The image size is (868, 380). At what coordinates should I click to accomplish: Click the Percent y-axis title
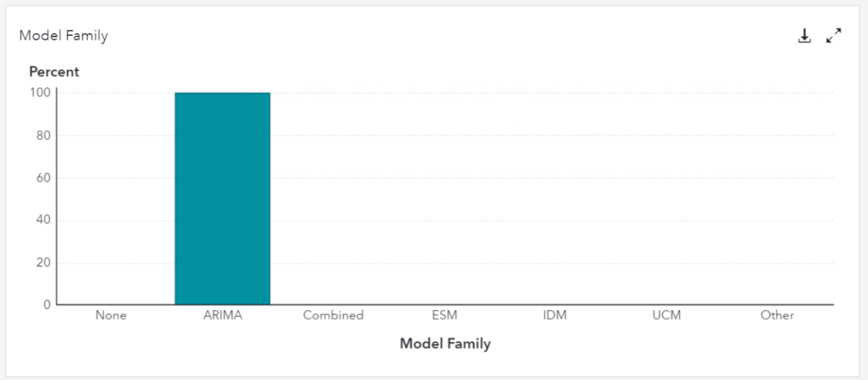click(x=54, y=72)
